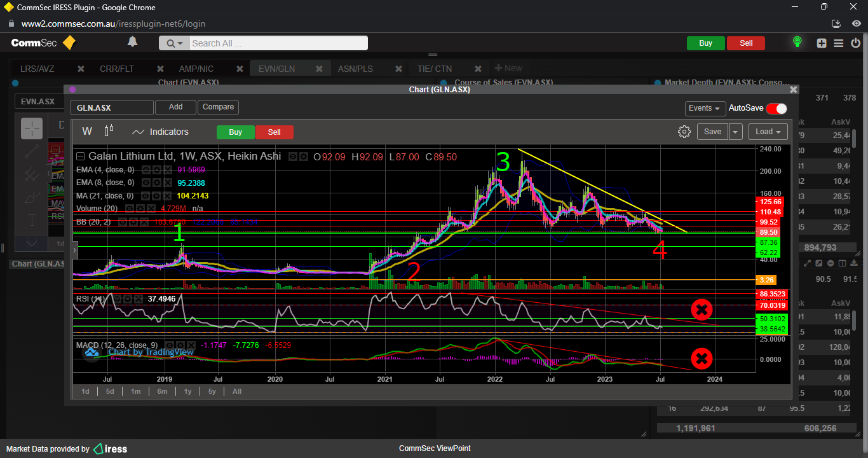This screenshot has width=868, height=458.
Task: Open settings for EMA (4, close, 0)
Action: 157,170
